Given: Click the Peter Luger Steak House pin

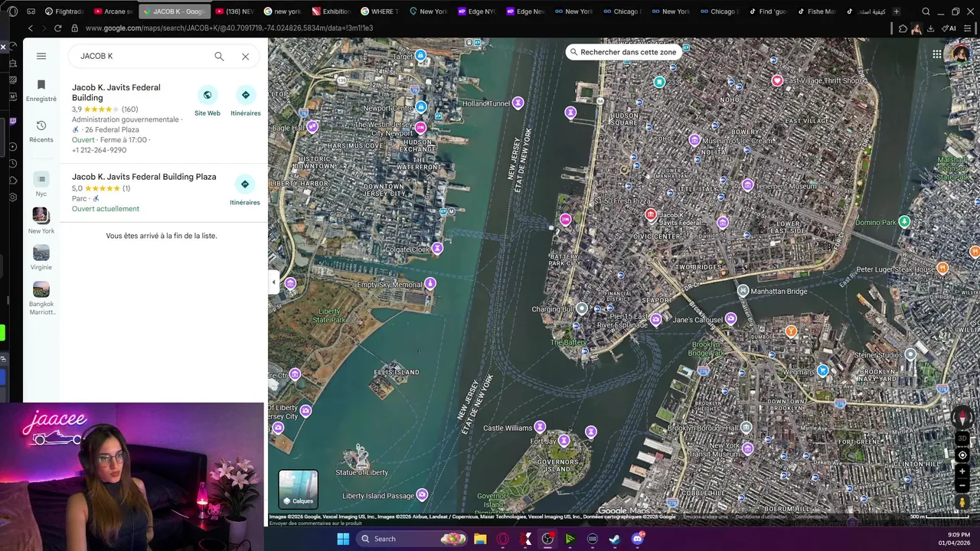Looking at the screenshot, I should pyautogui.click(x=942, y=268).
